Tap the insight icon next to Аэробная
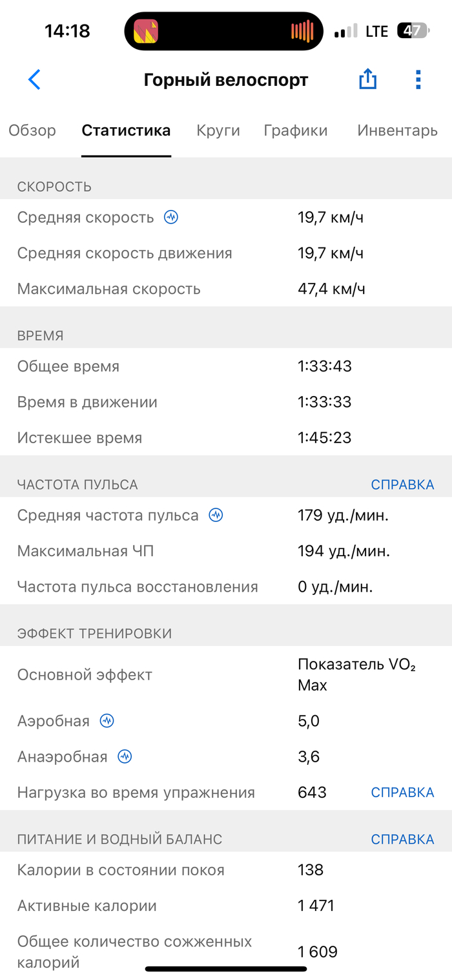This screenshot has width=452, height=980. pos(107,721)
